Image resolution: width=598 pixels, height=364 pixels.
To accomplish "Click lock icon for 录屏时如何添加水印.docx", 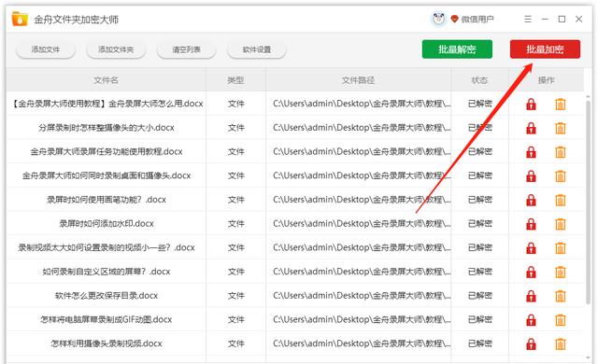I will [x=531, y=224].
